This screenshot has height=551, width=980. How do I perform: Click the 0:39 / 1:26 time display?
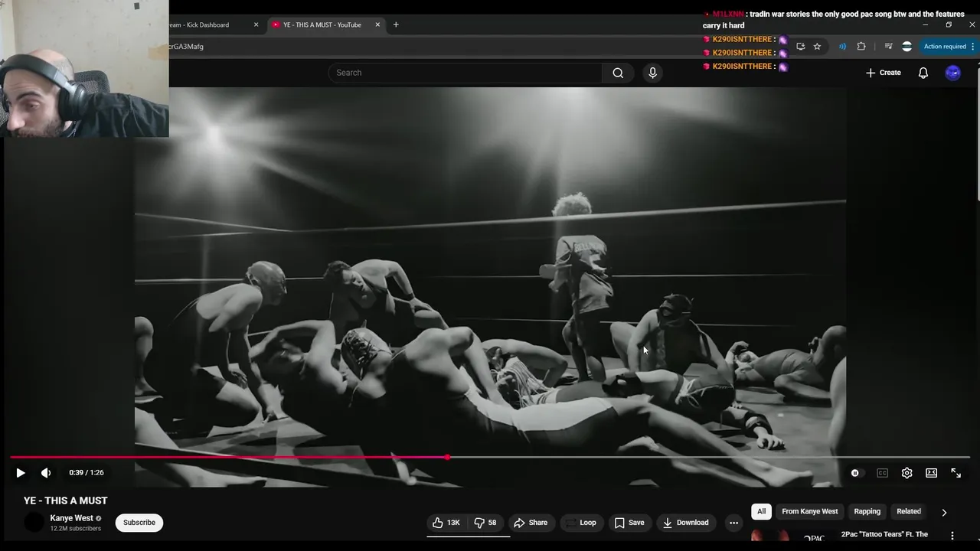(x=87, y=473)
